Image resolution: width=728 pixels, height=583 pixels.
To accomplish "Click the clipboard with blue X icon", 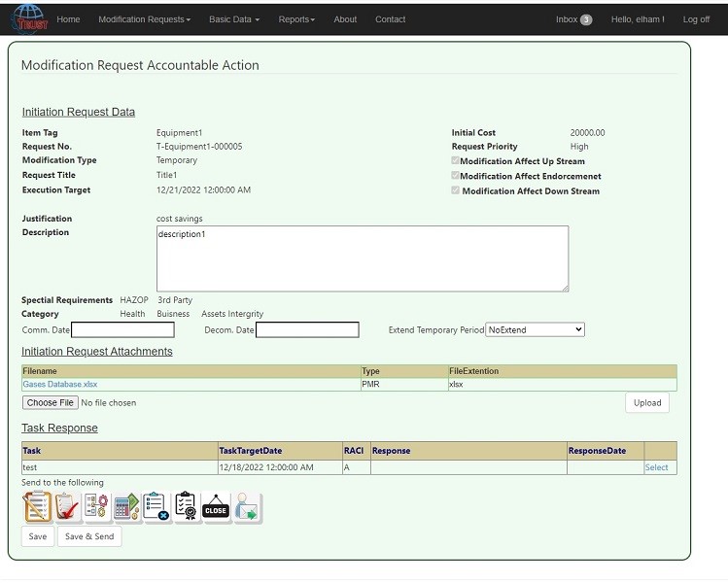I will pyautogui.click(x=156, y=507).
